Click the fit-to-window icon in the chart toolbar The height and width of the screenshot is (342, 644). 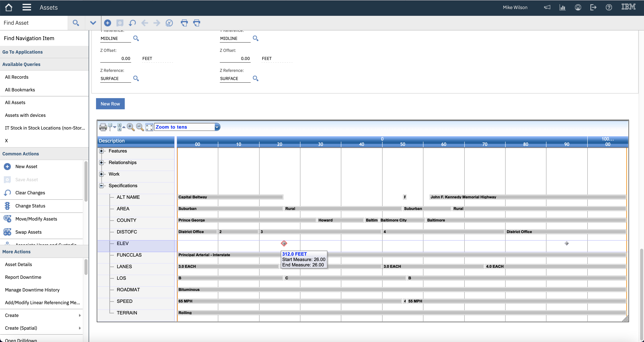[x=149, y=127]
